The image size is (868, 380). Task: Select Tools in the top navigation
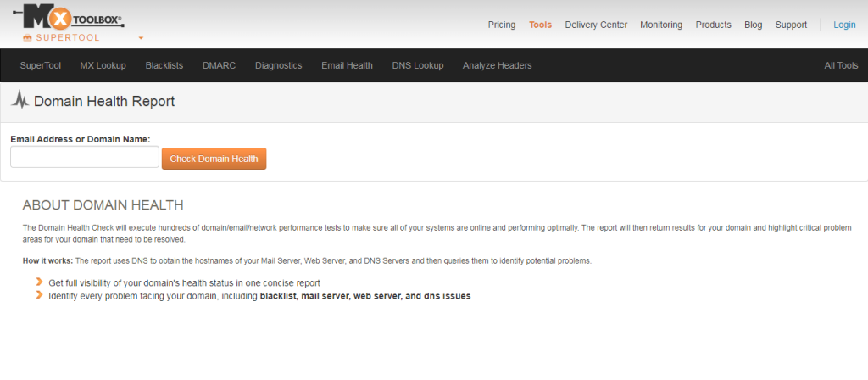[540, 25]
